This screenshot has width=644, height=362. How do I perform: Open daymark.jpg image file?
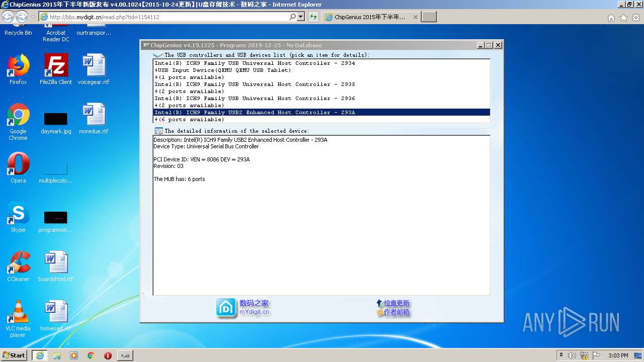pyautogui.click(x=56, y=122)
